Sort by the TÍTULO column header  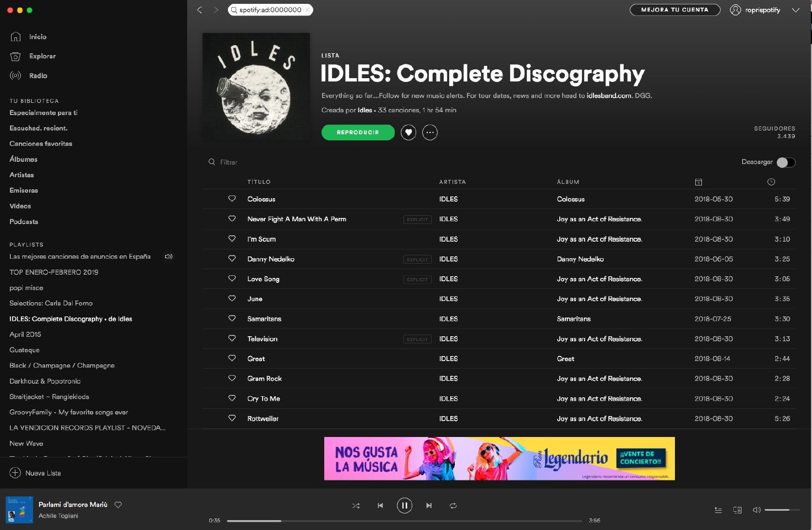pos(259,182)
